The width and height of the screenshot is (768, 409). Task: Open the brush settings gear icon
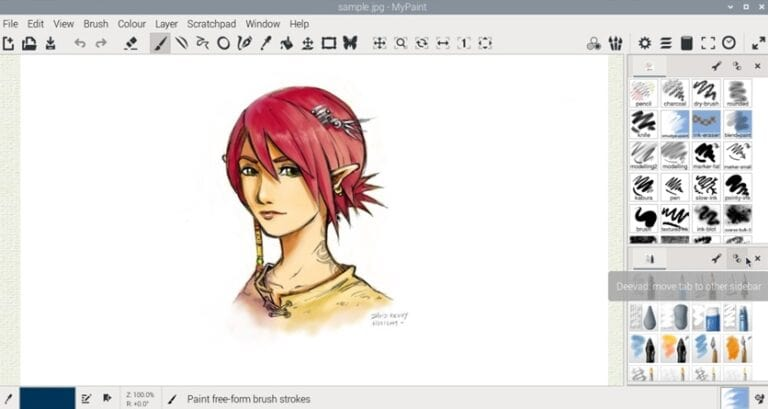[645, 43]
